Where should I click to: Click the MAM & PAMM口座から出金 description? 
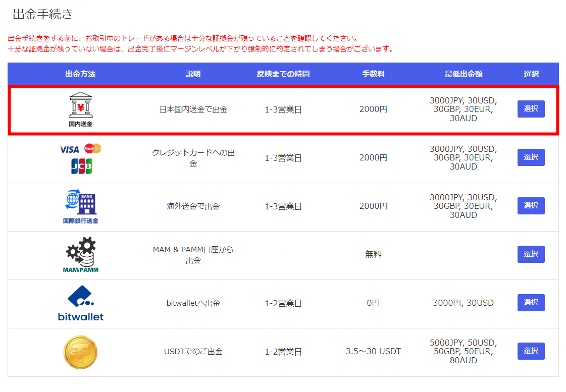(193, 255)
